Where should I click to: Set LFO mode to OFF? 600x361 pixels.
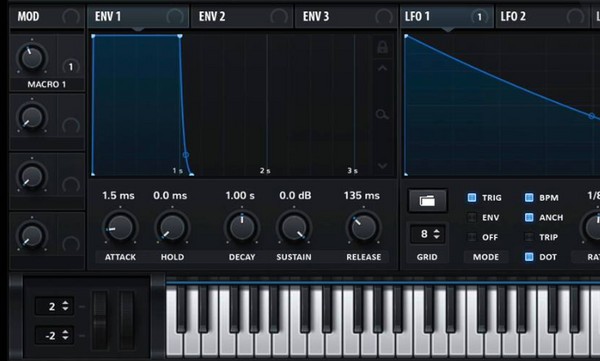[472, 237]
